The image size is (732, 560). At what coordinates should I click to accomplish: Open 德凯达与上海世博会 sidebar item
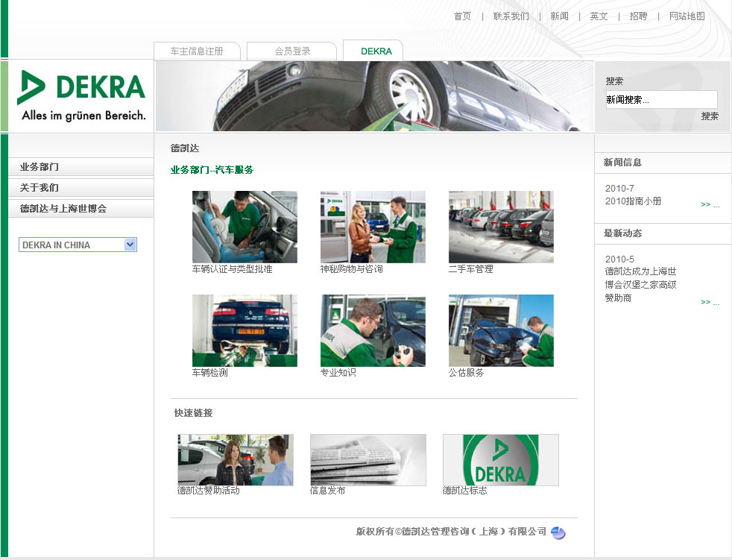coord(81,209)
